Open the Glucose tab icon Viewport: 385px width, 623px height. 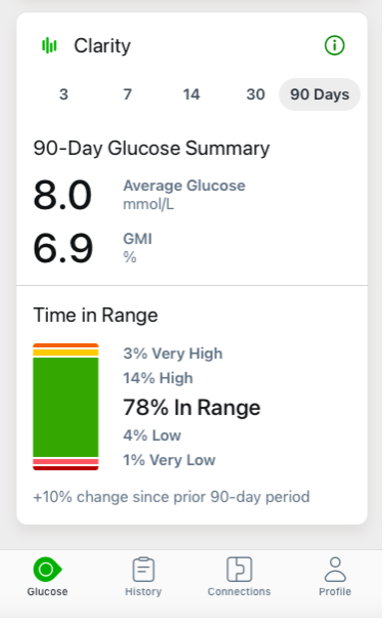[x=47, y=569]
